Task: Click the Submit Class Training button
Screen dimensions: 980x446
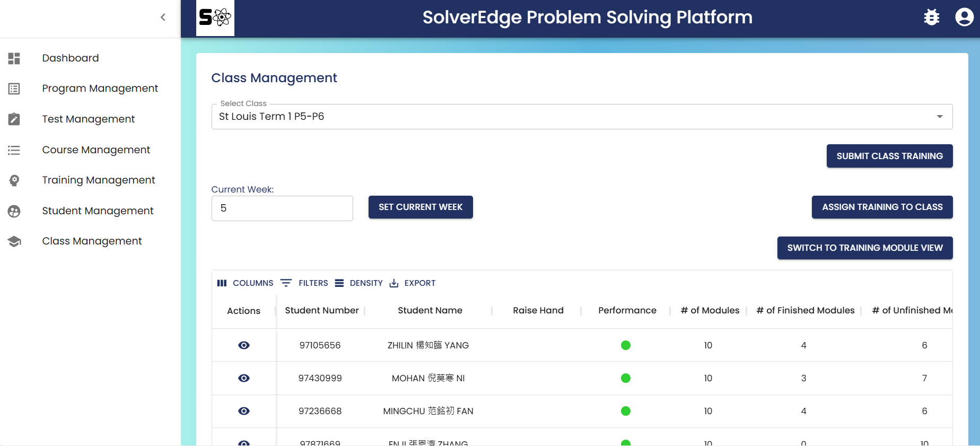Action: pos(889,156)
